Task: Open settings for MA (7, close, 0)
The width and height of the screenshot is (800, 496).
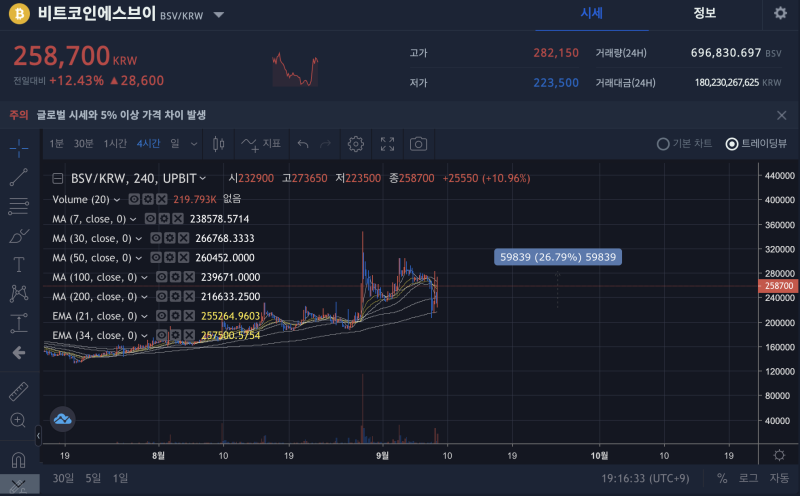Action: coord(164,219)
